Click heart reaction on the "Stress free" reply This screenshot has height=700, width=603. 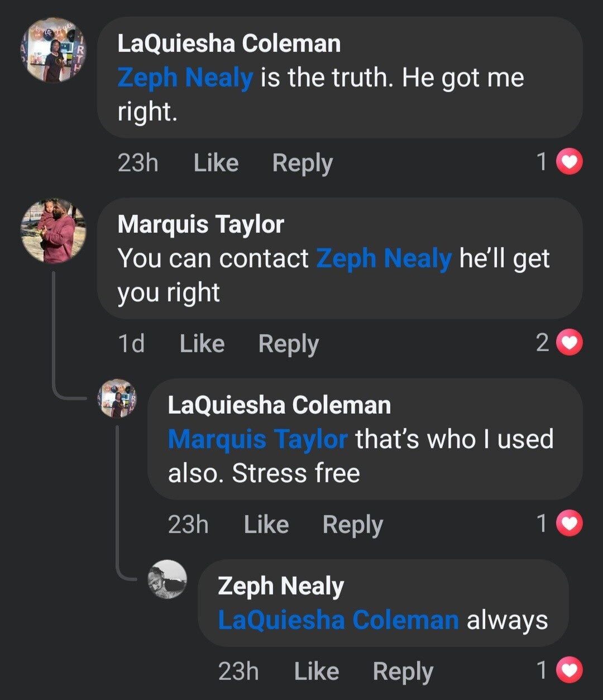(570, 524)
